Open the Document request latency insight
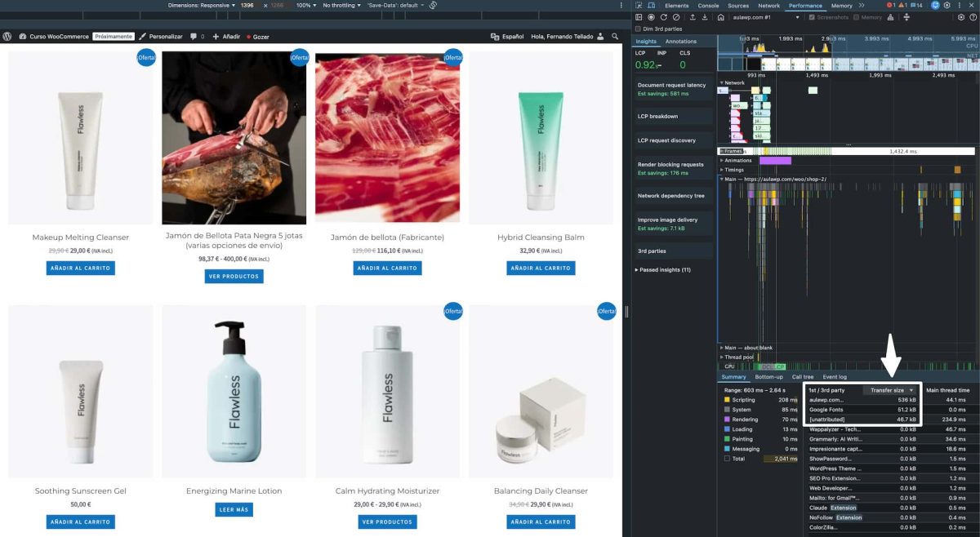 point(672,89)
